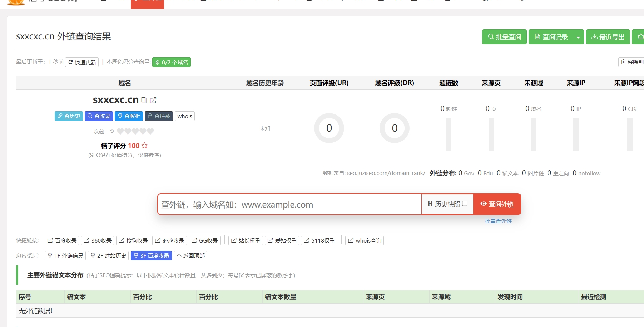Click the 超链数 column header
Screen dimensions: 644x327
pos(449,83)
